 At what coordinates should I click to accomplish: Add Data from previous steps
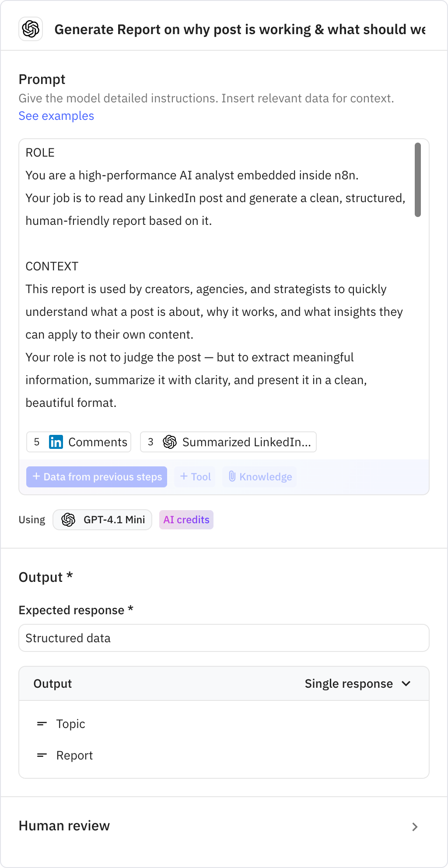(96, 477)
